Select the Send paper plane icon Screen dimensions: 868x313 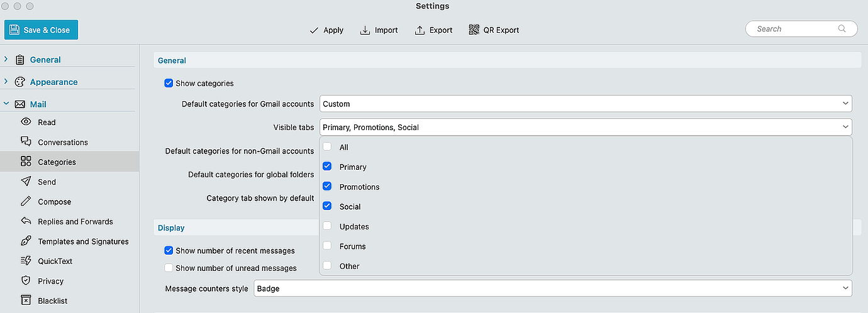click(26, 182)
